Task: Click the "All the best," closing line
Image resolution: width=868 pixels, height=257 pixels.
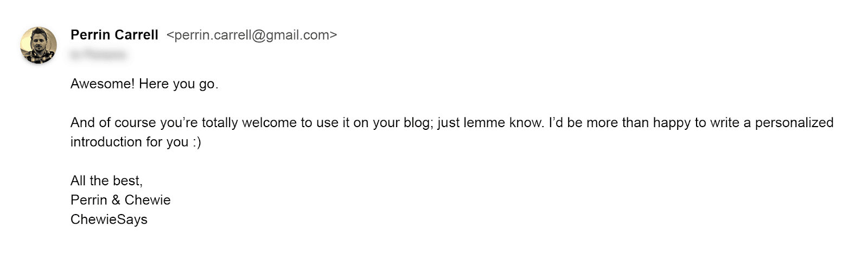Action: 106,180
